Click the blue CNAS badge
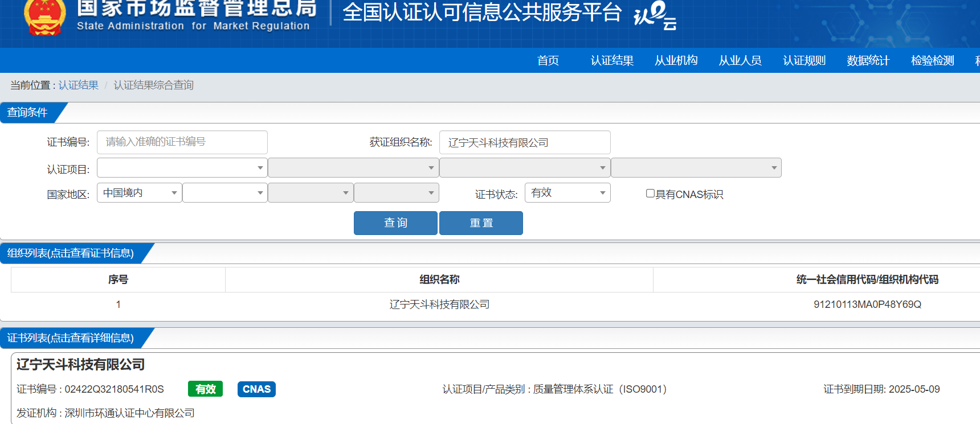 256,389
